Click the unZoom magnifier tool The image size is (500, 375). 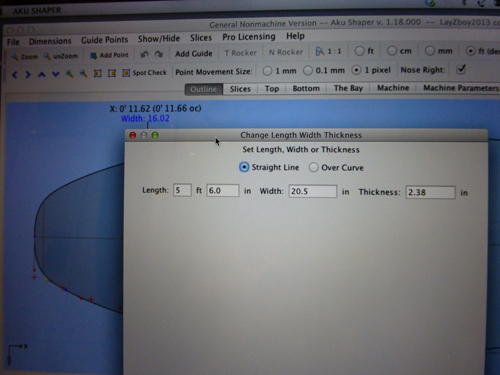pos(60,56)
